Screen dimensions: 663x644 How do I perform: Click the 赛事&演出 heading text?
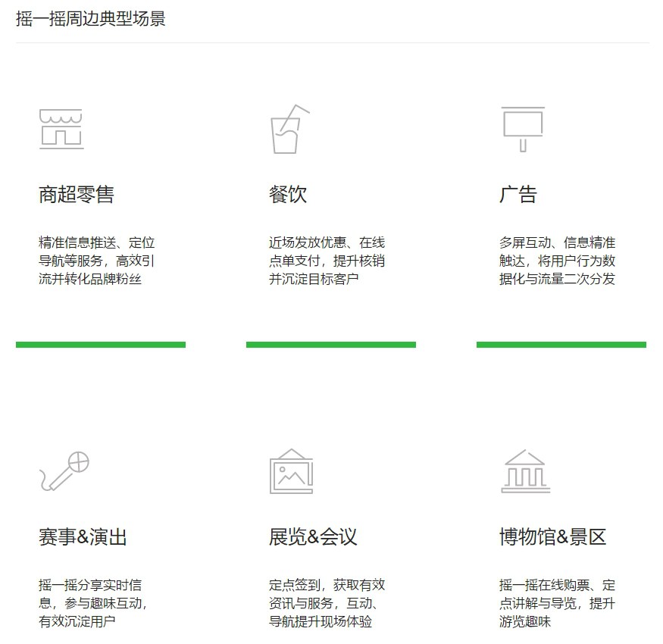pyautogui.click(x=83, y=537)
